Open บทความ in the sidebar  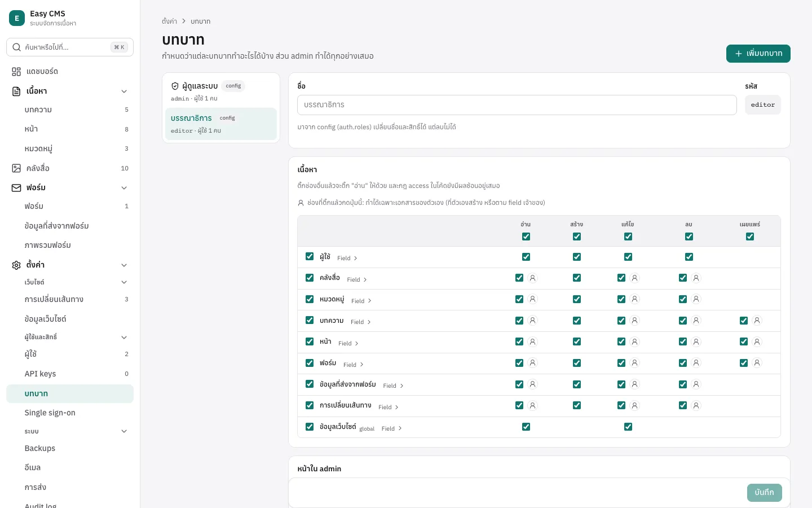tap(70, 110)
